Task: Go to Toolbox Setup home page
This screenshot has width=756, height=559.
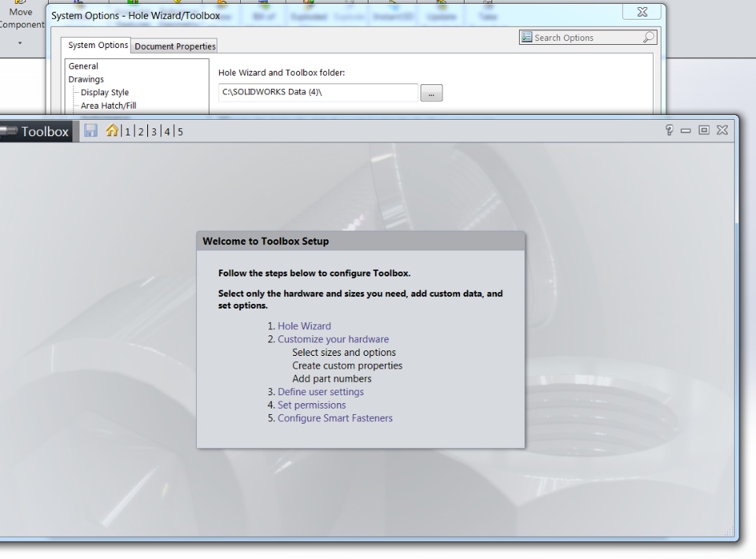Action: (112, 131)
